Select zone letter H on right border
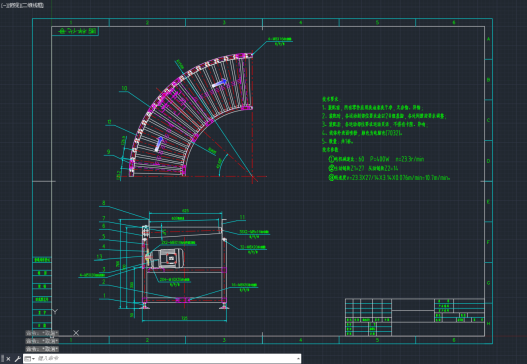This screenshot has width=527, height=364. click(x=489, y=323)
